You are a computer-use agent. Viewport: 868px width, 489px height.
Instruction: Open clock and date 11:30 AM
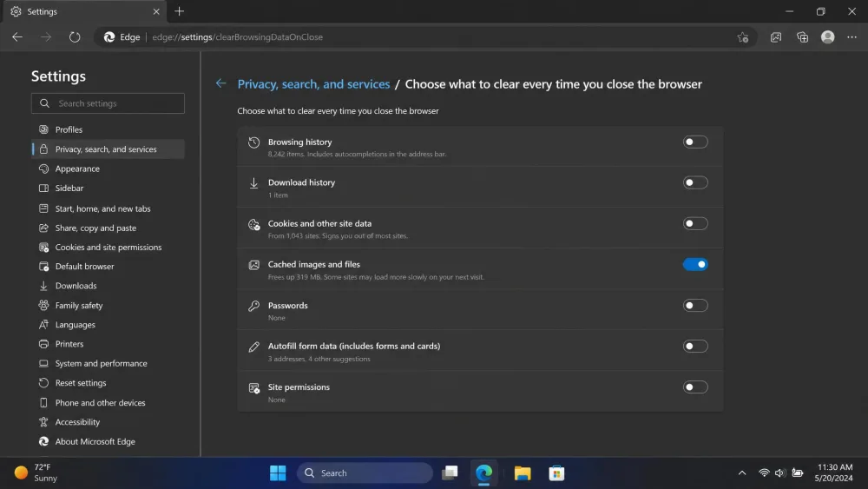[x=833, y=473]
